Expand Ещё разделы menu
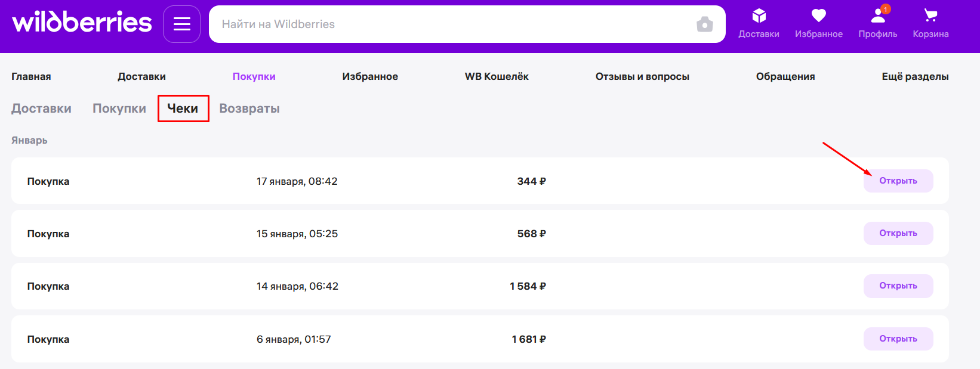Screen dimensions: 980x369 [915, 76]
